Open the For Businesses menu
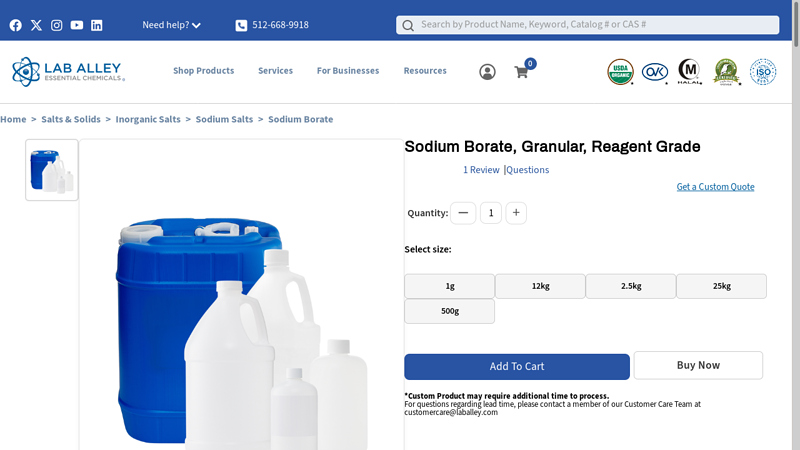This screenshot has height=450, width=800. 348,71
